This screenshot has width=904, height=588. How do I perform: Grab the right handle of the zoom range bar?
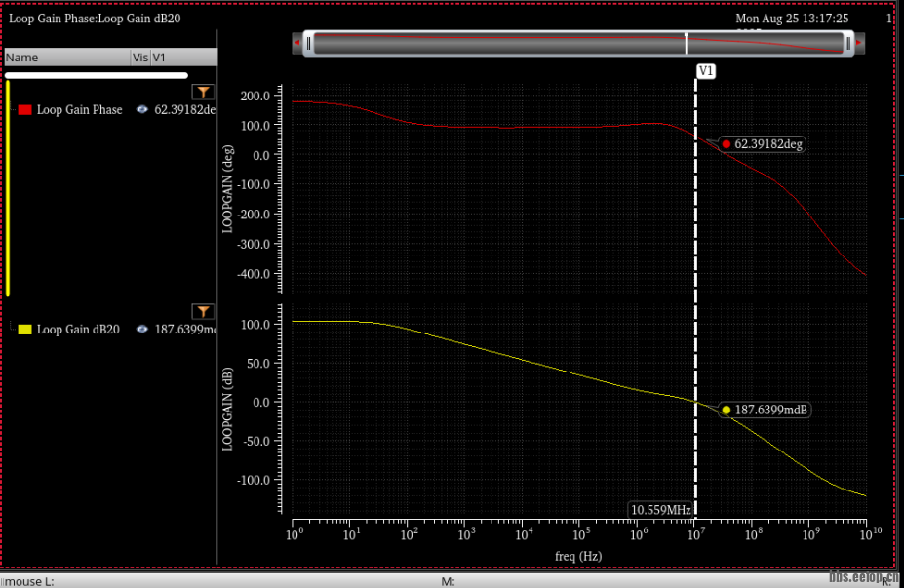pos(848,44)
